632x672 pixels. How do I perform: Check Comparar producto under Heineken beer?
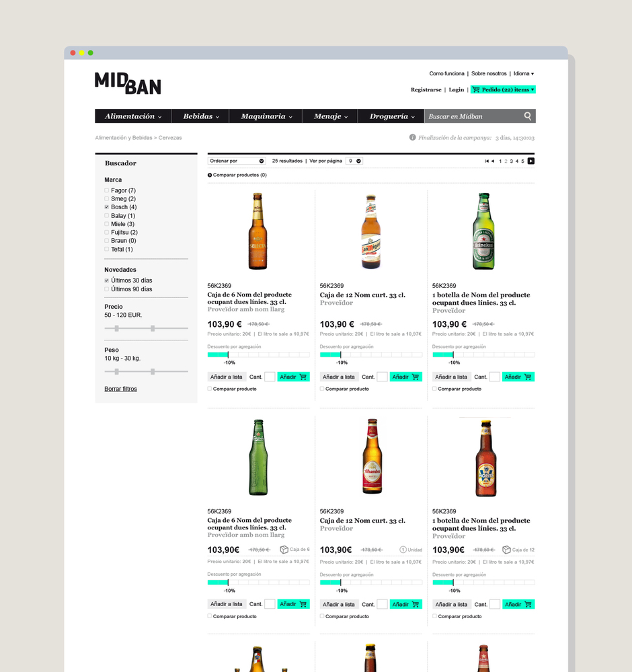point(434,389)
